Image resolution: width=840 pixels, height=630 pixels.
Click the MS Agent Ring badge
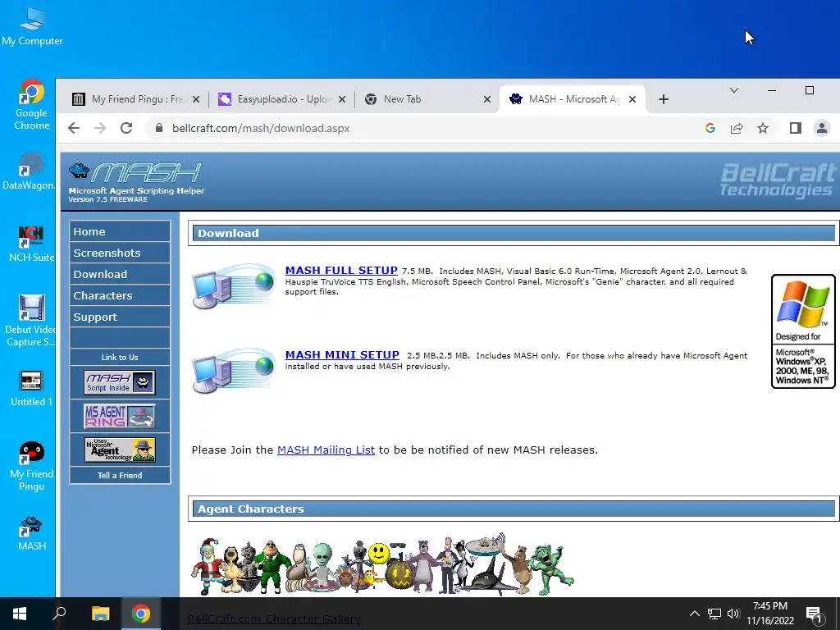[120, 416]
